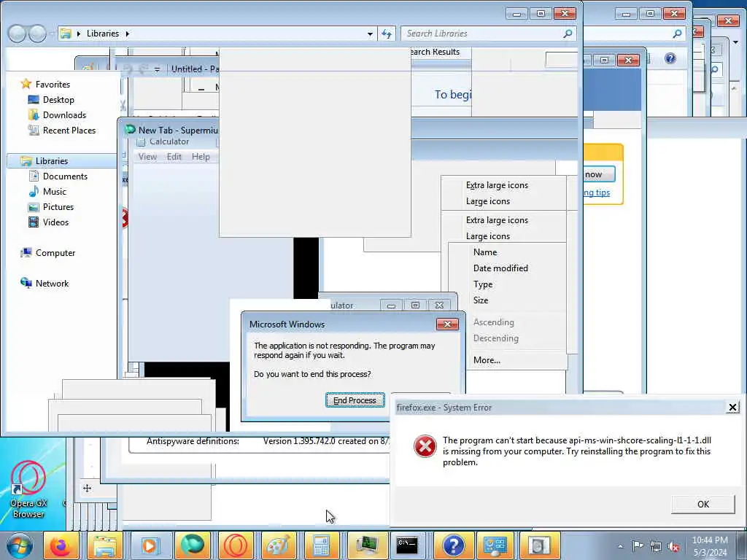
Task: Open the Videos library
Action: point(55,222)
